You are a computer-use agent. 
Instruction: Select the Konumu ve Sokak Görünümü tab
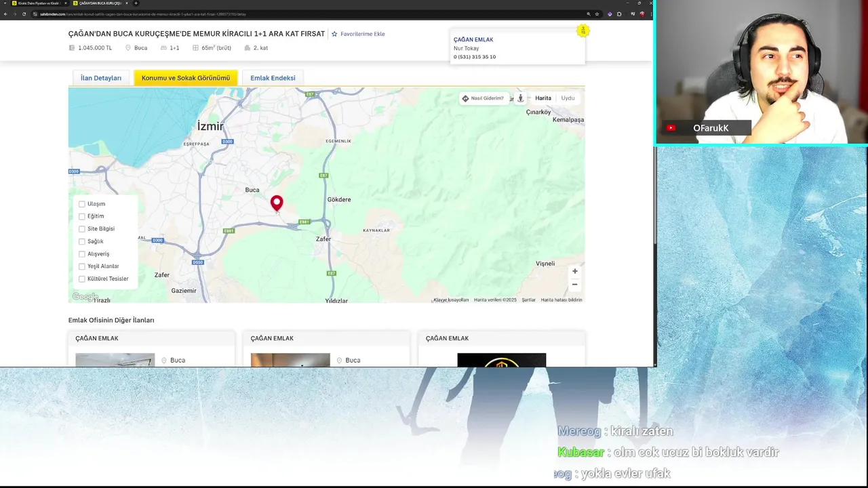click(186, 78)
